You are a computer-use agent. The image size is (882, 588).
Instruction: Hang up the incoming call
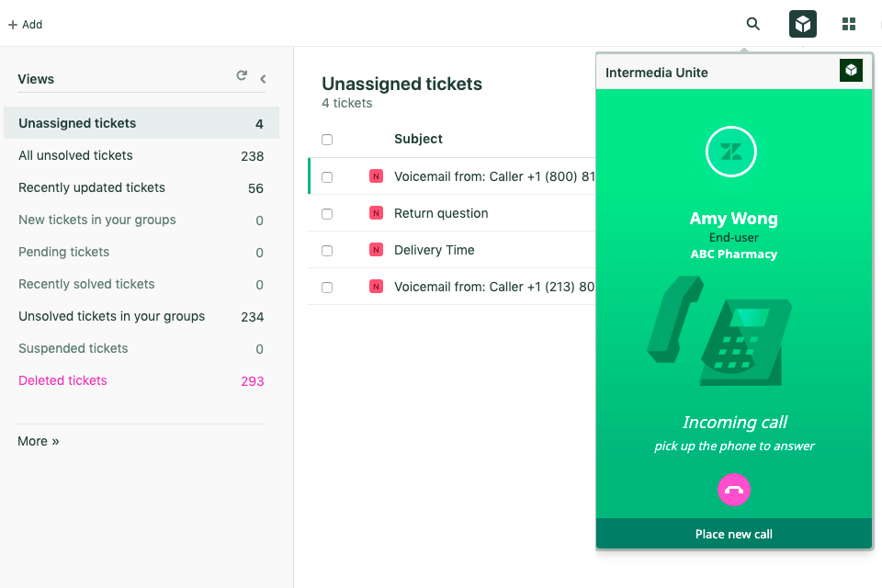click(x=734, y=490)
